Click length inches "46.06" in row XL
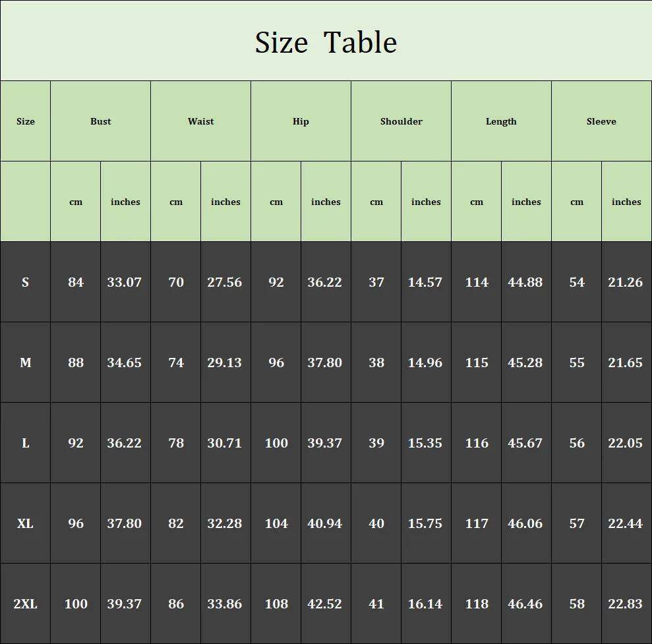This screenshot has height=644, width=652. click(525, 523)
